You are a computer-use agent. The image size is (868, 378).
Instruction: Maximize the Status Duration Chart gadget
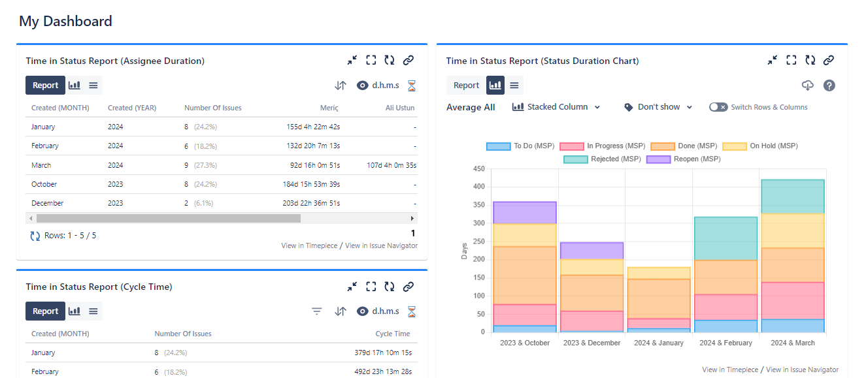coord(792,60)
